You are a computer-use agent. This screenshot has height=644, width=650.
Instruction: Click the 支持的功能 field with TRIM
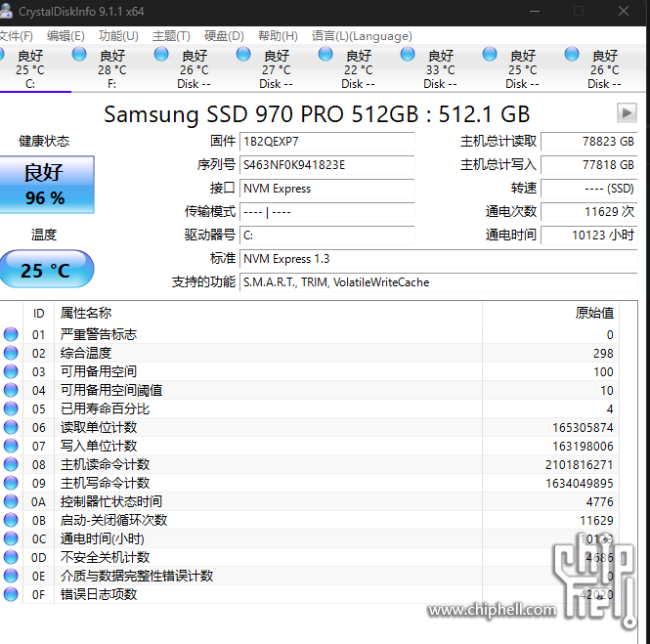tap(439, 282)
